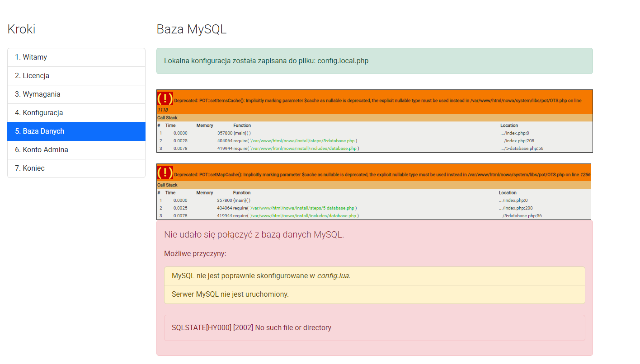640x364 pixels.
Task: Click 'Call Stack' header under the setMapCache error
Action: click(167, 185)
